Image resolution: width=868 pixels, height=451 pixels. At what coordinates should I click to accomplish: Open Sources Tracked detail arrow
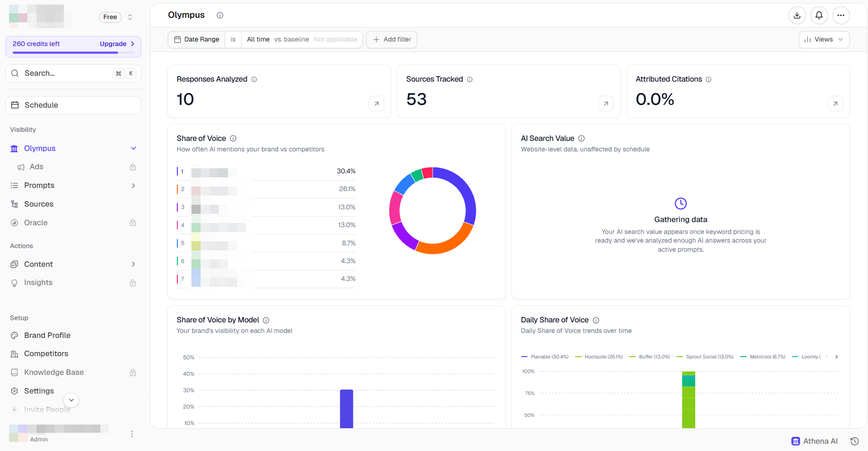[606, 104]
